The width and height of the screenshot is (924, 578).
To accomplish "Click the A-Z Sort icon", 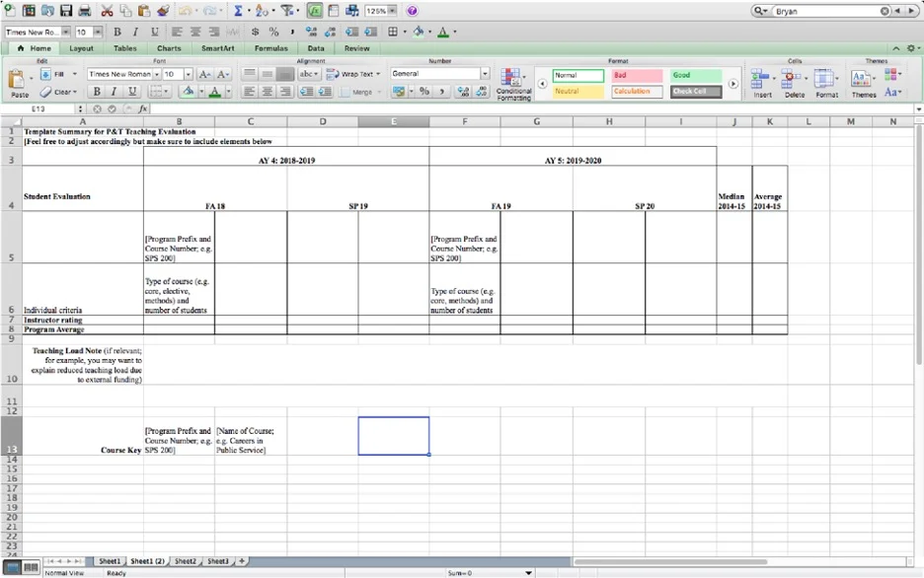I will [263, 11].
